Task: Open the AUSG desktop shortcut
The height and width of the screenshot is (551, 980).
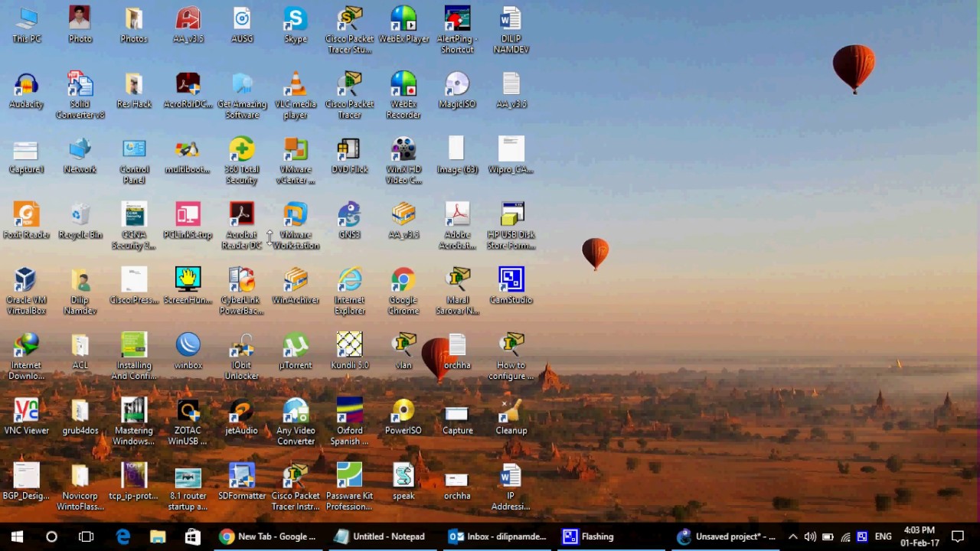Action: coord(242,25)
